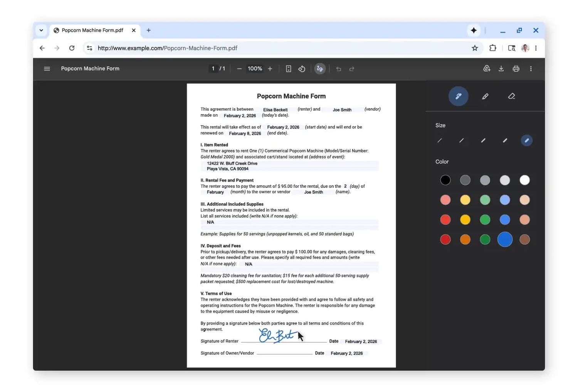Select the highlighter tool

485,96
